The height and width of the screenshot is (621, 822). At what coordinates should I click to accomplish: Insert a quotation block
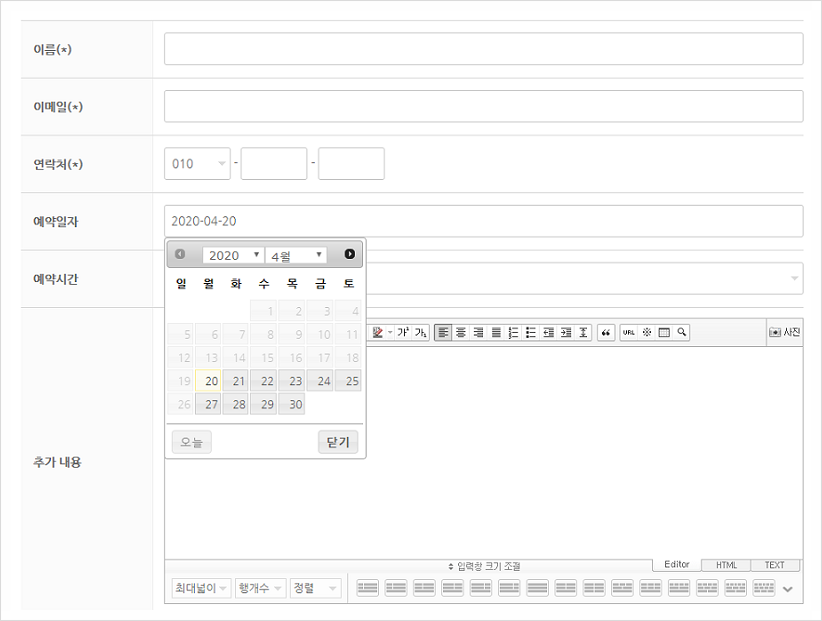tap(606, 332)
